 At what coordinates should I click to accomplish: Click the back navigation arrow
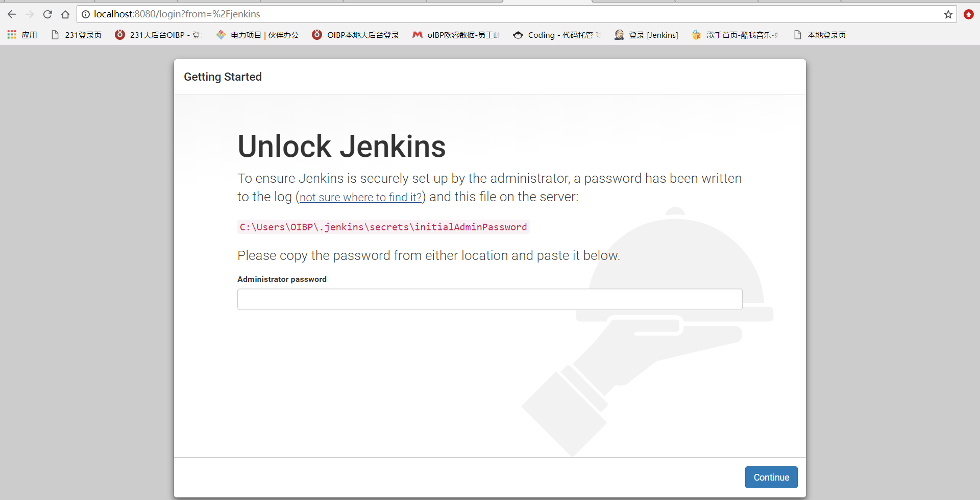tap(11, 14)
